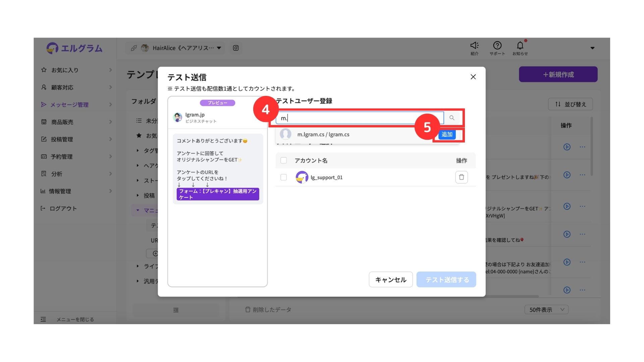Click the エルグラム logo

74,48
